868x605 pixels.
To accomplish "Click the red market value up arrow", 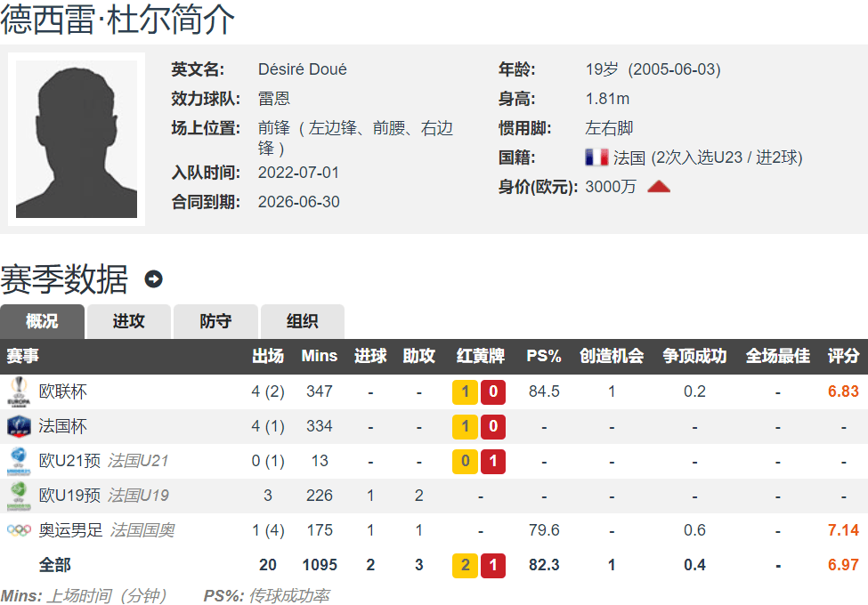I will (658, 187).
